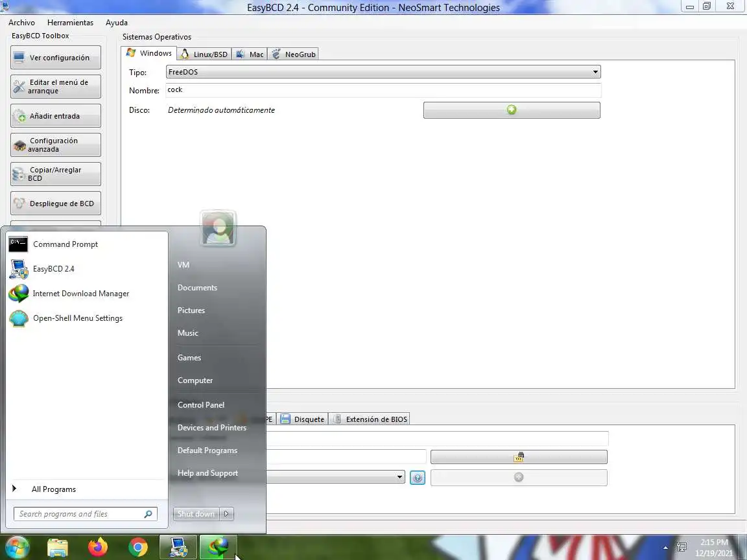Open the Ayuda menu

click(116, 23)
